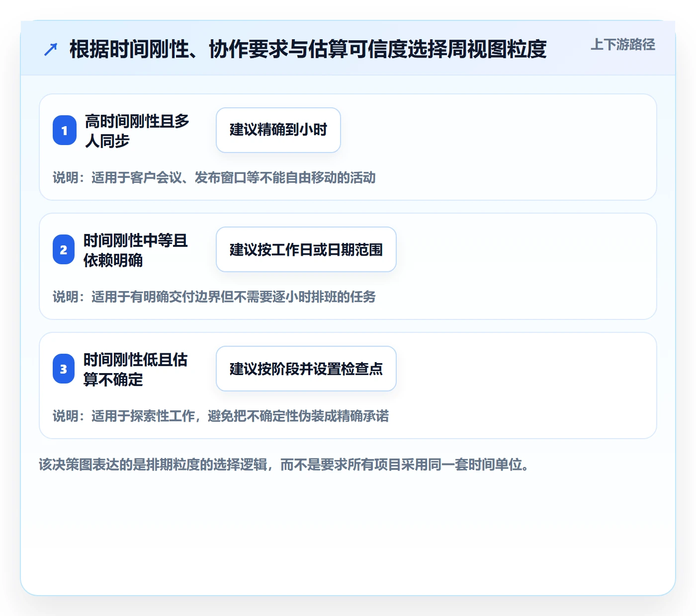Click the 上下游路径 label in the header
696x616 pixels.
pos(622,45)
